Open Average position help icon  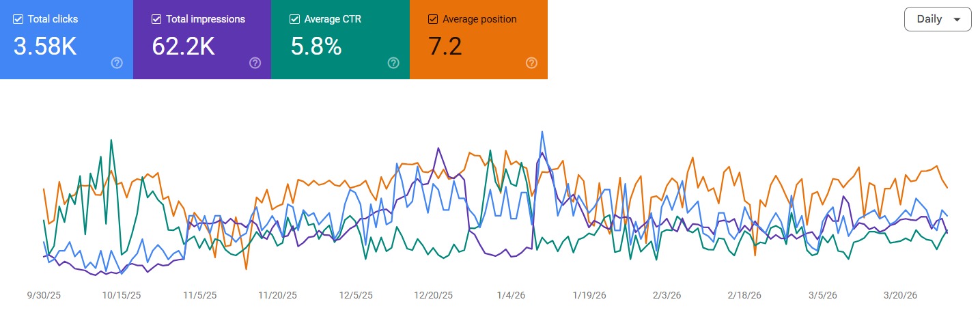531,63
